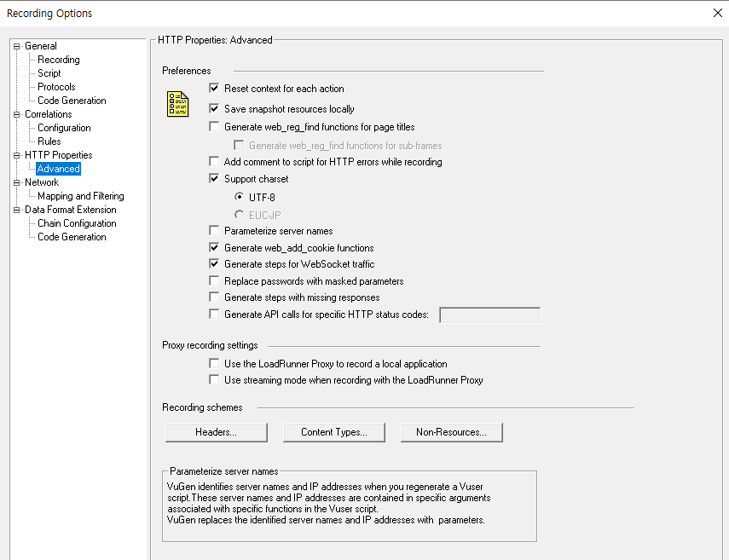This screenshot has height=560, width=729.
Task: Check Use streaming mode with LoadRunner Proxy
Action: pos(214,380)
